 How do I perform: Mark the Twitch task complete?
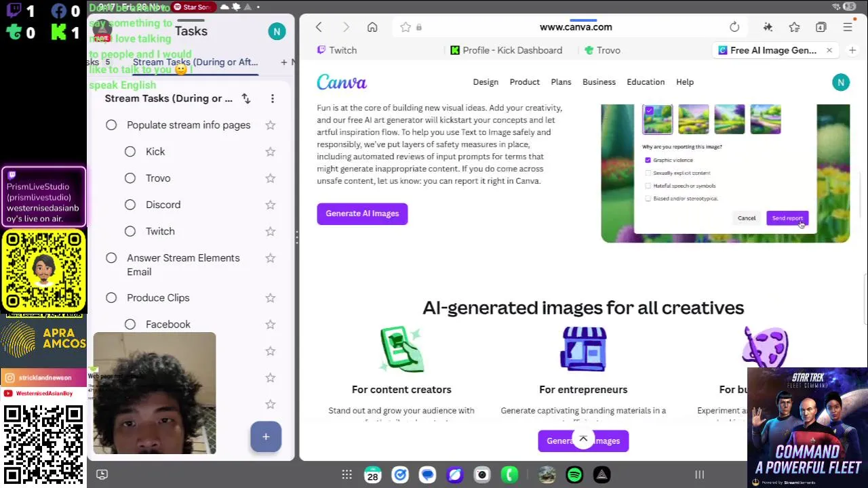click(x=130, y=231)
